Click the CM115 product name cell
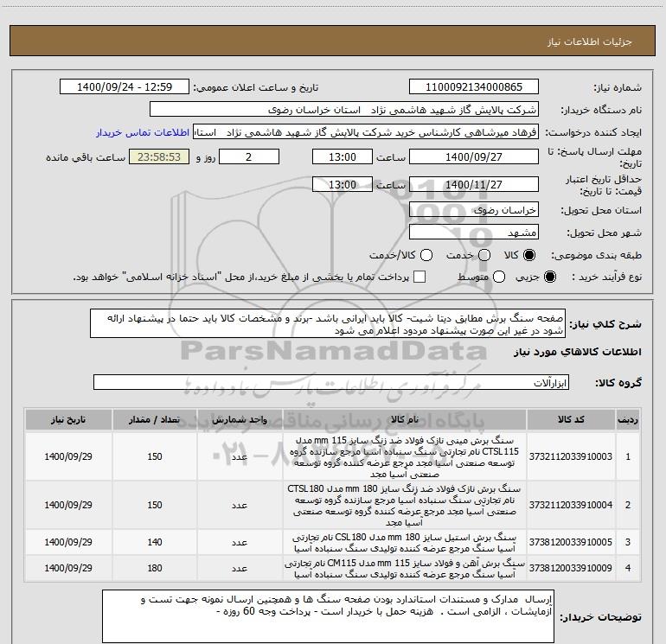 pyautogui.click(x=405, y=568)
